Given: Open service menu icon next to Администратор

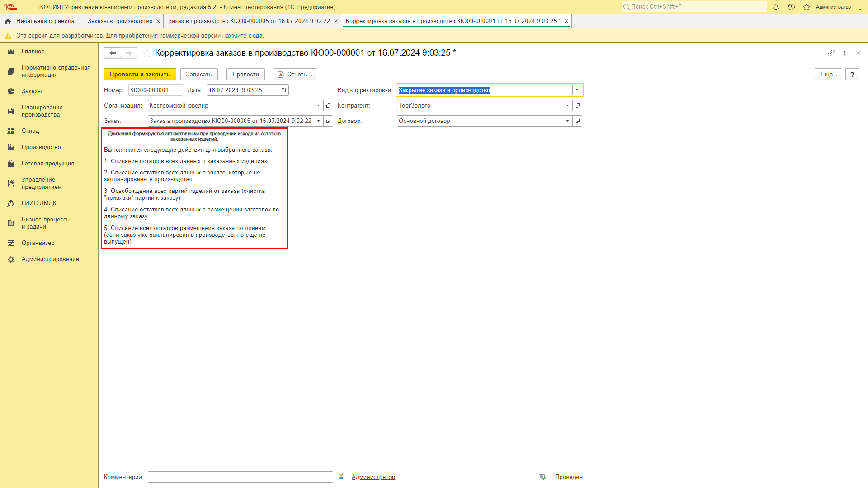Looking at the screenshot, I should (860, 7).
